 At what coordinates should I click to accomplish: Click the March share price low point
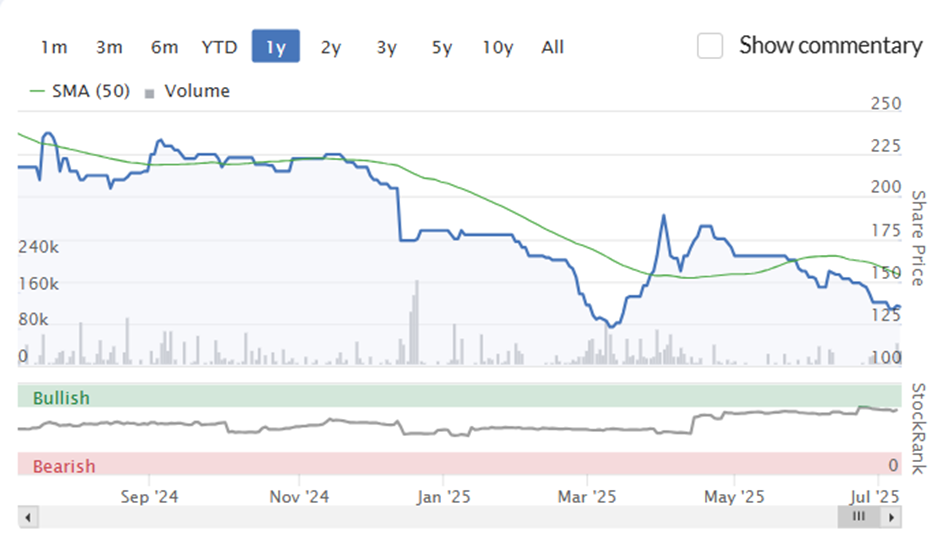click(611, 326)
